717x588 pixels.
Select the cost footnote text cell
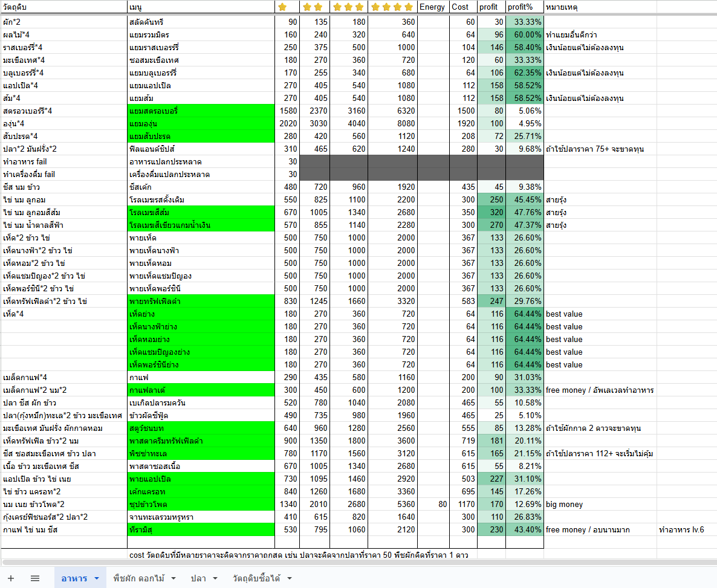(299, 555)
